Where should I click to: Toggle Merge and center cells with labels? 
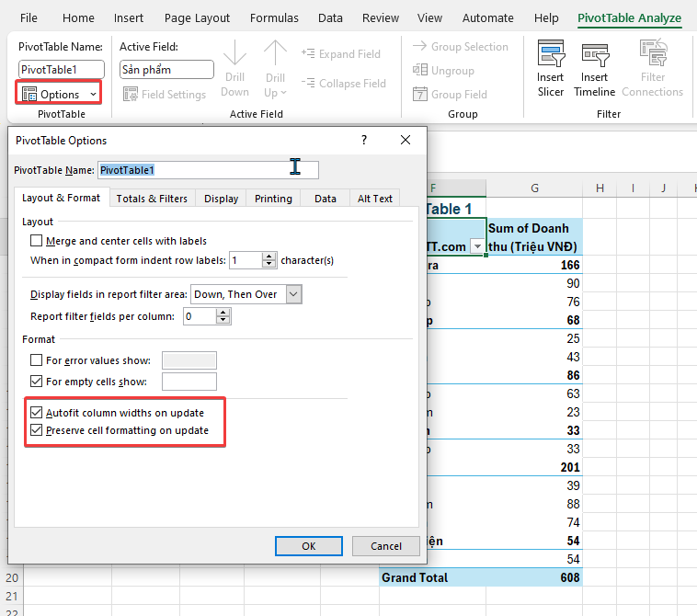click(36, 241)
